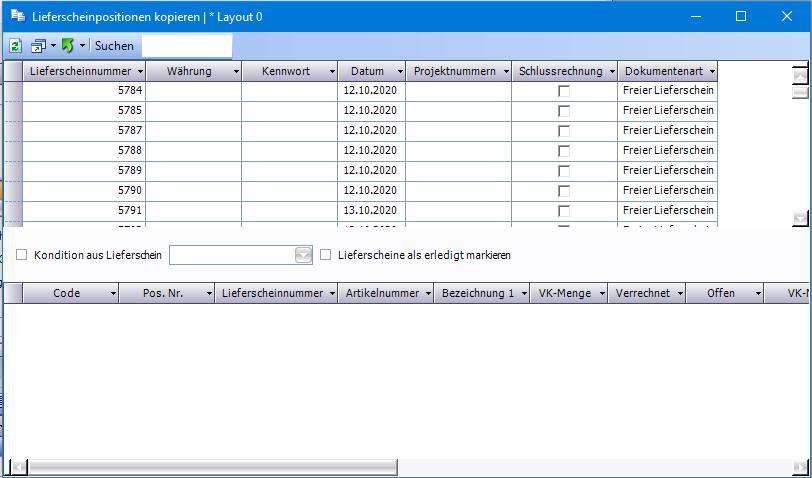The image size is (812, 478).
Task: Click the Artikelnummer column filter arrow
Action: 428,293
